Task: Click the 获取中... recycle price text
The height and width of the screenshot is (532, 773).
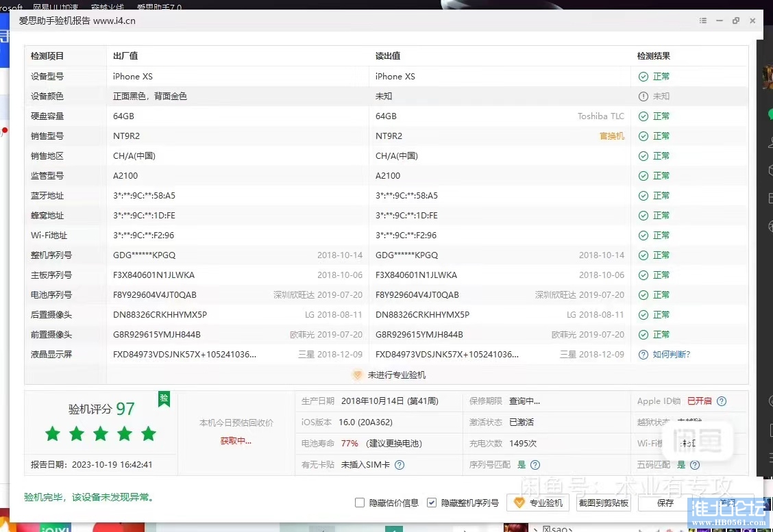Action: click(x=236, y=441)
